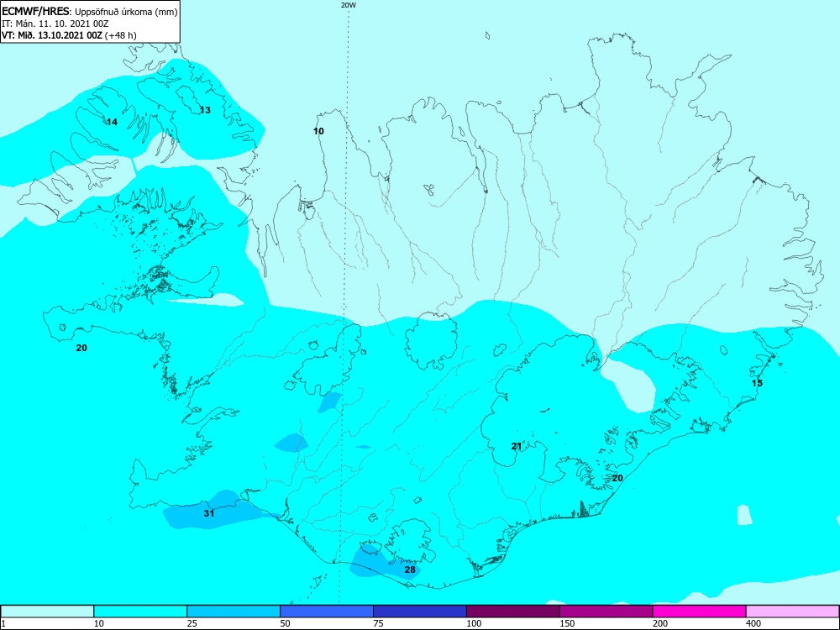Click the legend label 100
The width and height of the screenshot is (840, 630).
point(474,623)
